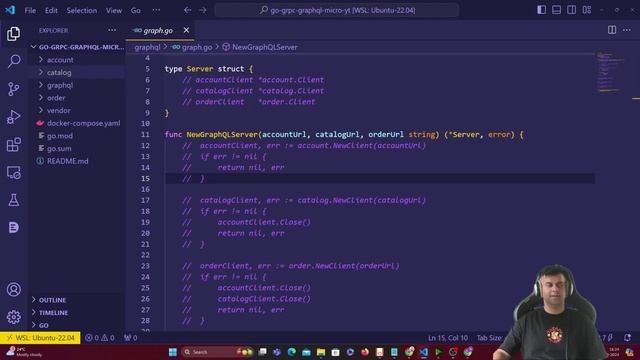Screen dimensions: 640x360
Task: Split the editor to the right
Action: click(x=612, y=30)
